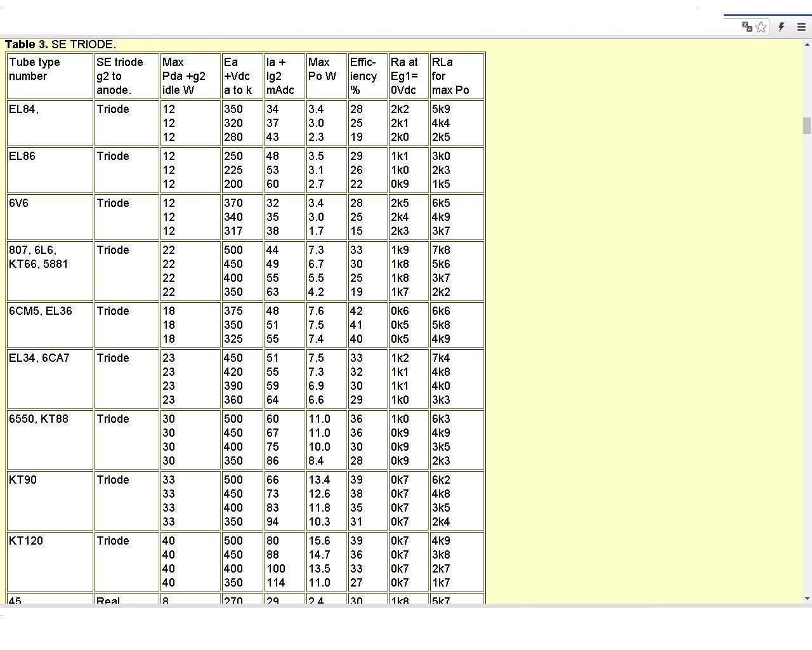Image resolution: width=812 pixels, height=650 pixels.
Task: Click the 'Table 3. SE TRIODE' heading
Action: tap(61, 44)
